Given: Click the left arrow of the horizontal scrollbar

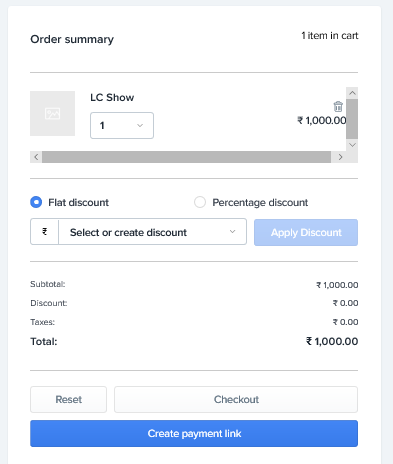Looking at the screenshot, I should [36, 157].
